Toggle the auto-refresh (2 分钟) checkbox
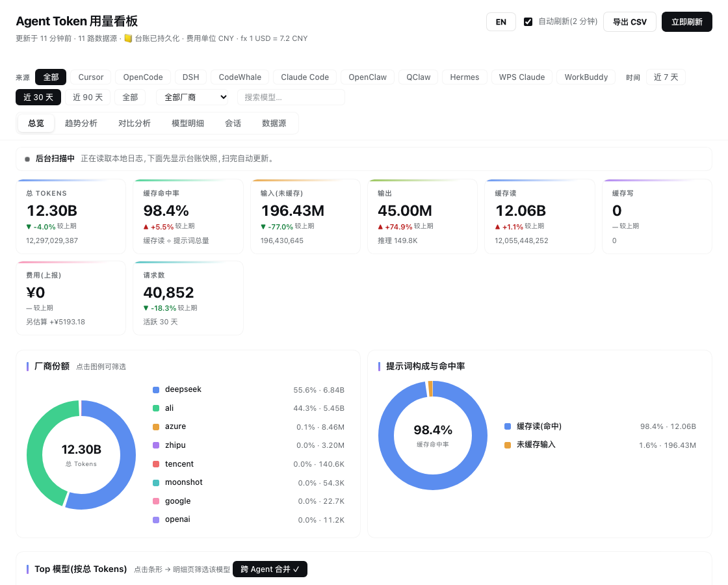Image resolution: width=728 pixels, height=585 pixels. tap(528, 22)
